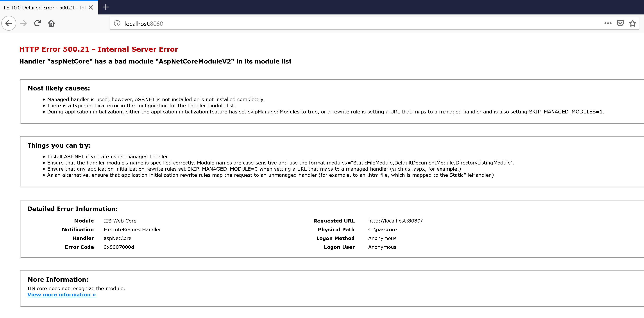This screenshot has height=318, width=644.
Task: Reload the current page
Action: click(x=37, y=23)
